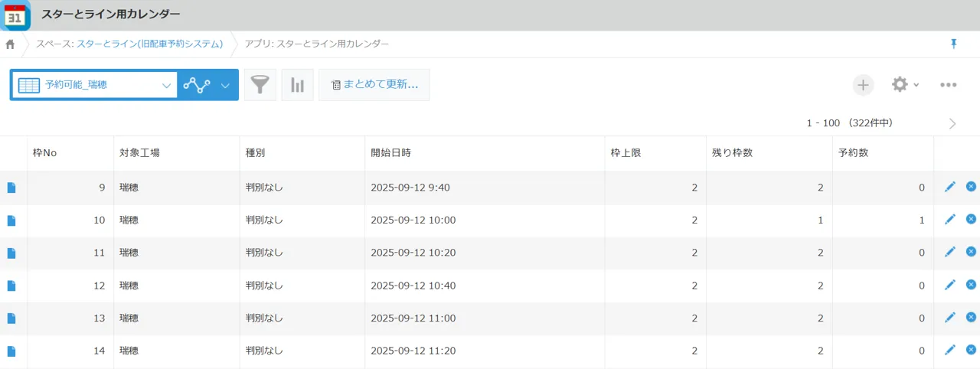This screenshot has width=980, height=369.
Task: Click the plus icon to add record
Action: 863,85
